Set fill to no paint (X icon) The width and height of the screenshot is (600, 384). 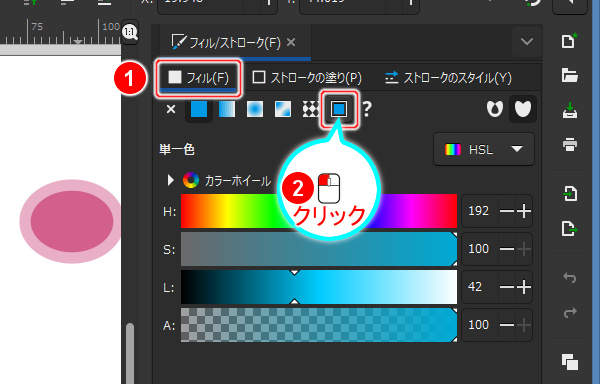click(171, 109)
